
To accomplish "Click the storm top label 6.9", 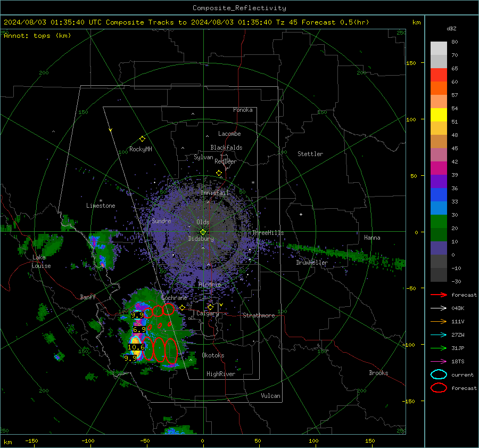I will 139,329.
